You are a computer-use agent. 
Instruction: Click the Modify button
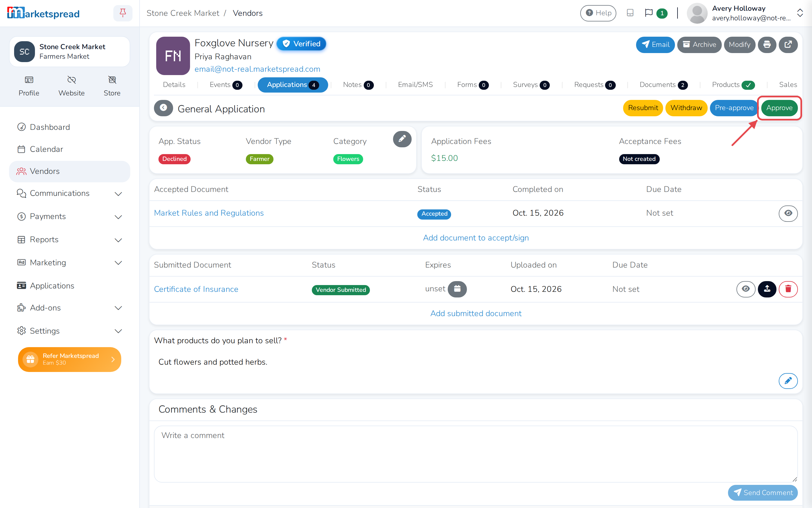740,45
